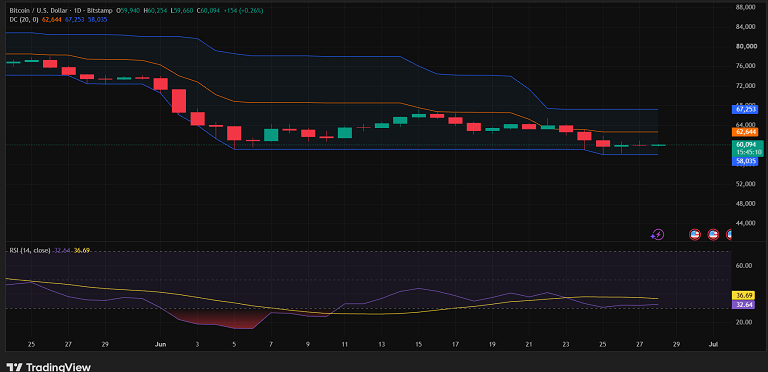Click the blue 58,035 price axis tag
The image size is (768, 372).
coord(745,161)
